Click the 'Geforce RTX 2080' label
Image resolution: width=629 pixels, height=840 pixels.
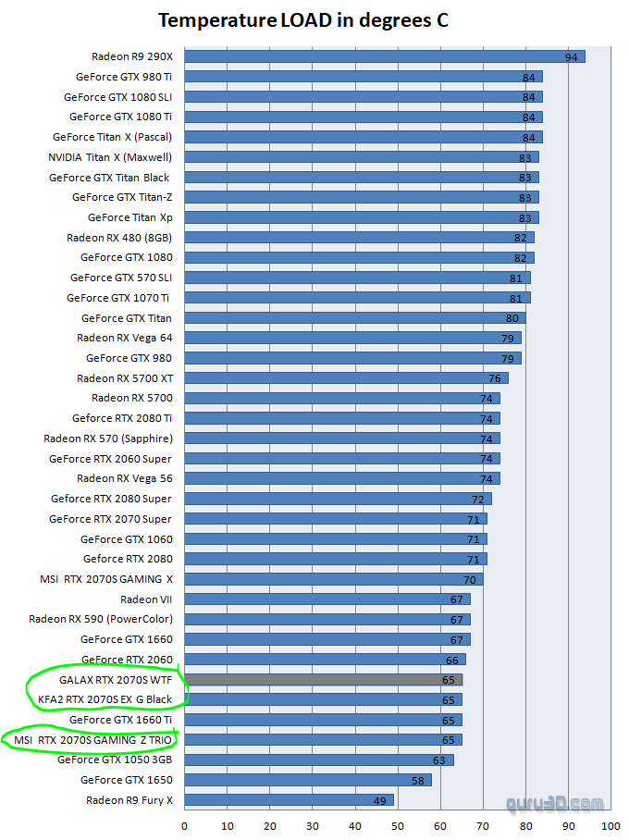click(x=128, y=559)
